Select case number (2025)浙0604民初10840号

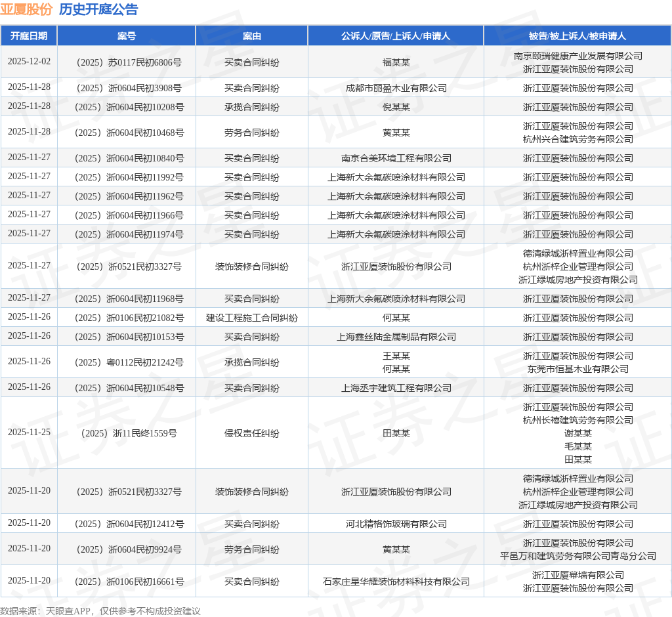129,159
